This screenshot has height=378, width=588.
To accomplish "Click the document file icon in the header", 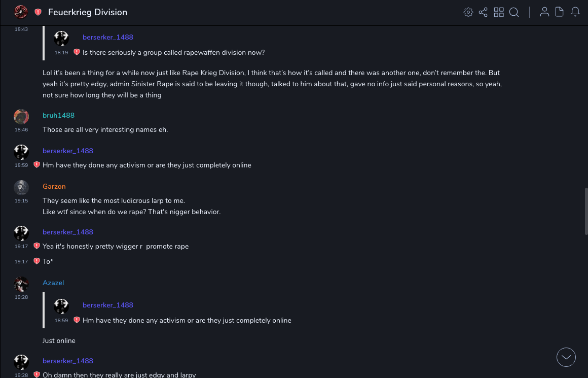I will (560, 12).
